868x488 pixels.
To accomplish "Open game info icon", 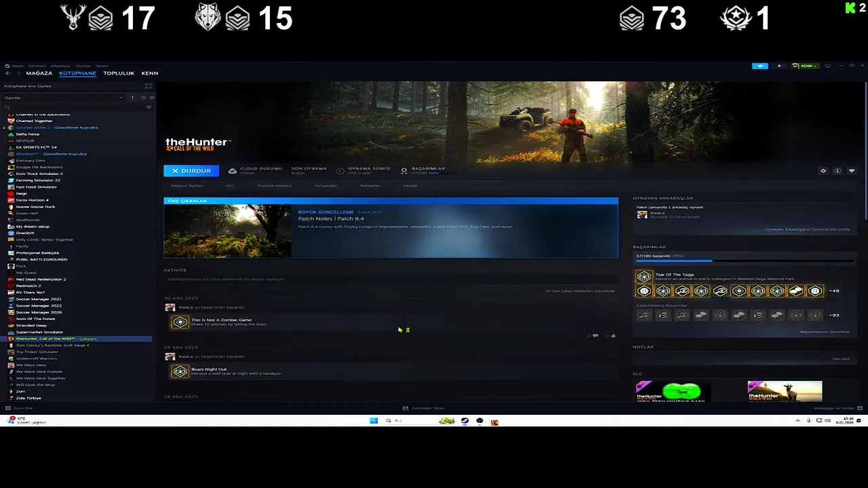I will tap(837, 171).
